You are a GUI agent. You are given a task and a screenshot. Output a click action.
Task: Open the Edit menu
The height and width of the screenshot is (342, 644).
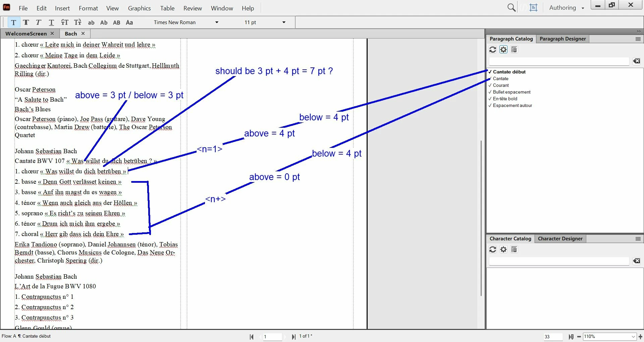point(42,8)
